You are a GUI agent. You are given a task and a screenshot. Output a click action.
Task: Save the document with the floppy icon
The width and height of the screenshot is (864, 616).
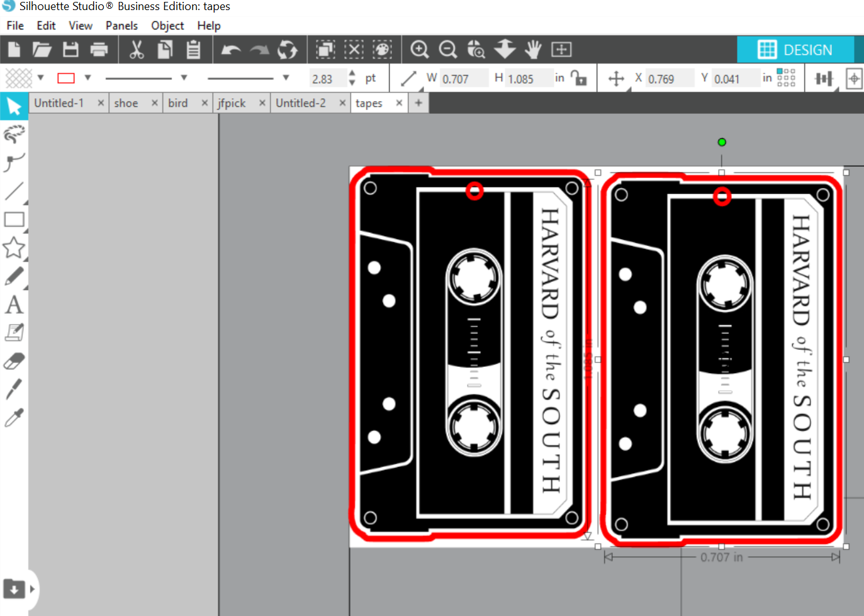pyautogui.click(x=70, y=49)
